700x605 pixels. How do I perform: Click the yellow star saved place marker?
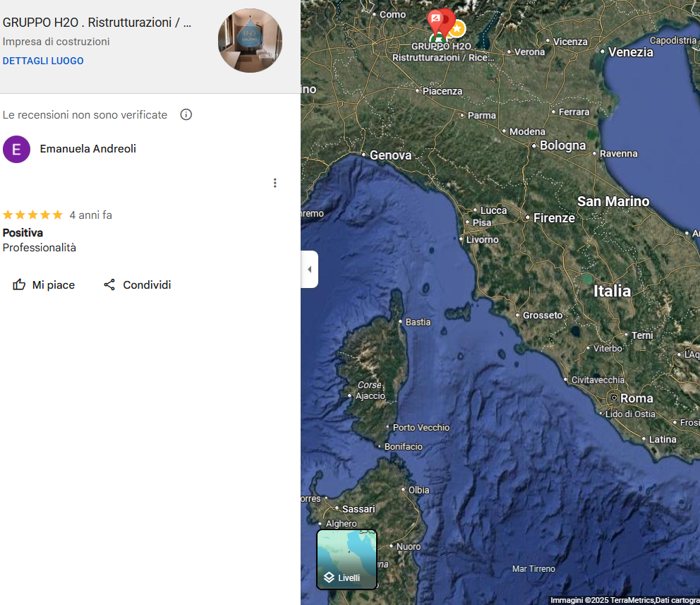(457, 29)
